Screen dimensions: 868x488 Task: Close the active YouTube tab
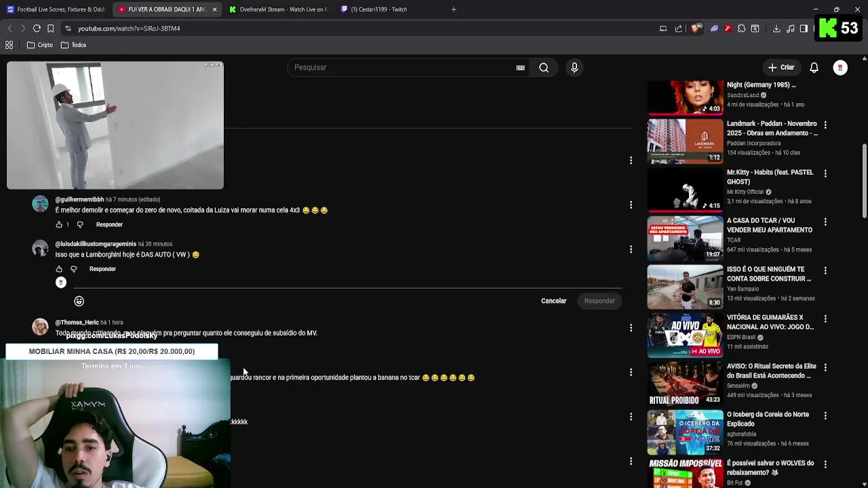[x=215, y=9]
